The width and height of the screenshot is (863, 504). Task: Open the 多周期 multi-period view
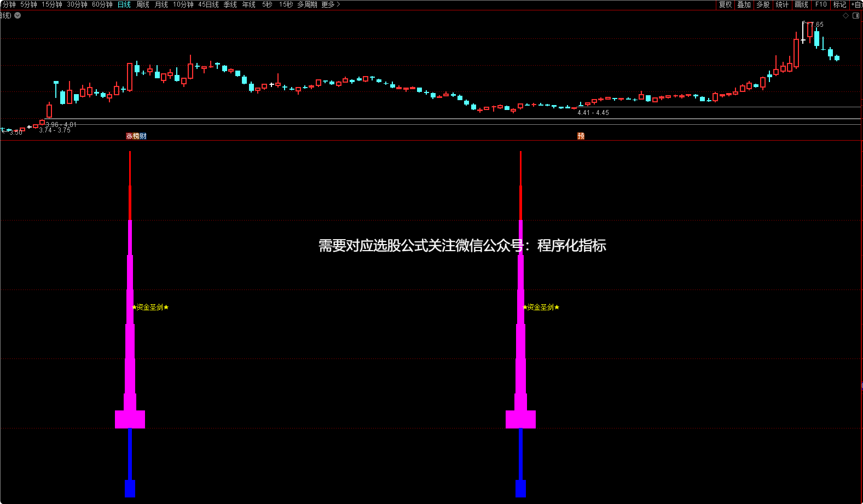point(307,4)
